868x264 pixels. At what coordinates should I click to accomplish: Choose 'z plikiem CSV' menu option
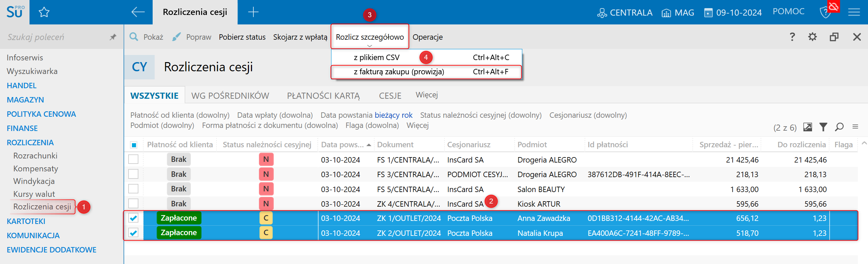click(426, 57)
